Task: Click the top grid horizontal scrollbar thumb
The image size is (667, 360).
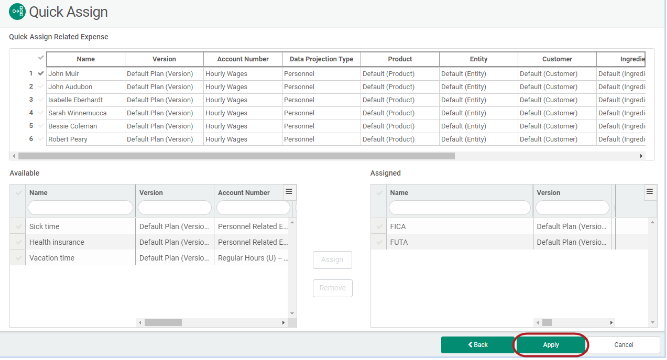Action: tap(236, 156)
